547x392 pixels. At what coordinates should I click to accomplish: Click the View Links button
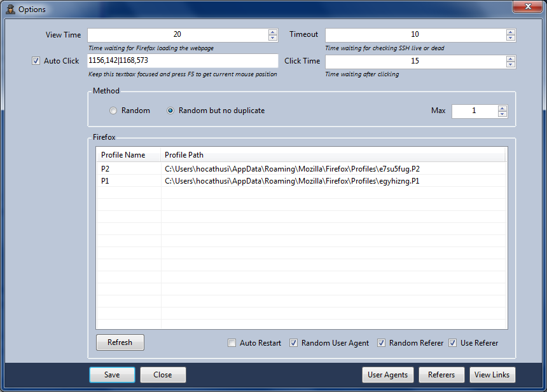pos(492,375)
